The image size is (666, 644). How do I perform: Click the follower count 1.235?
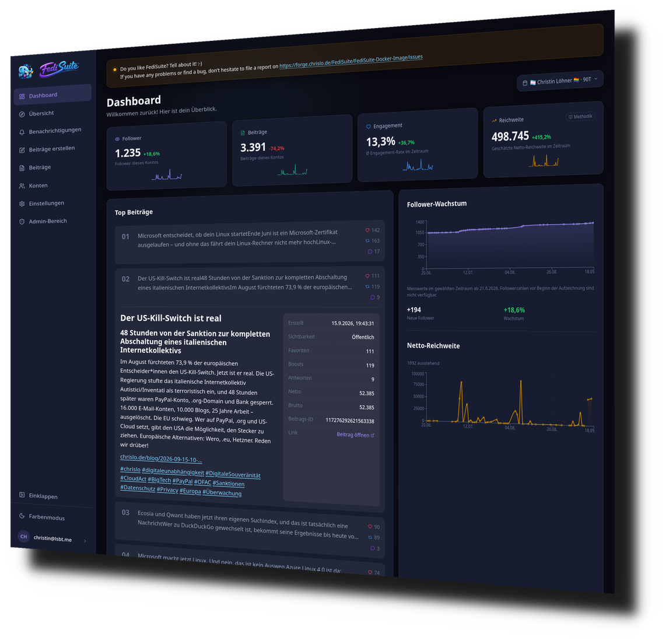tap(127, 153)
